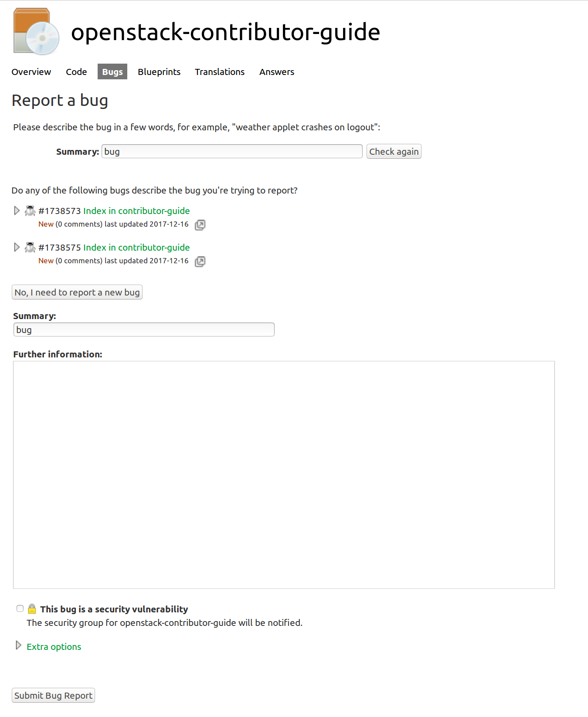Switch to the Overview tab
The height and width of the screenshot is (717, 588).
(x=31, y=72)
